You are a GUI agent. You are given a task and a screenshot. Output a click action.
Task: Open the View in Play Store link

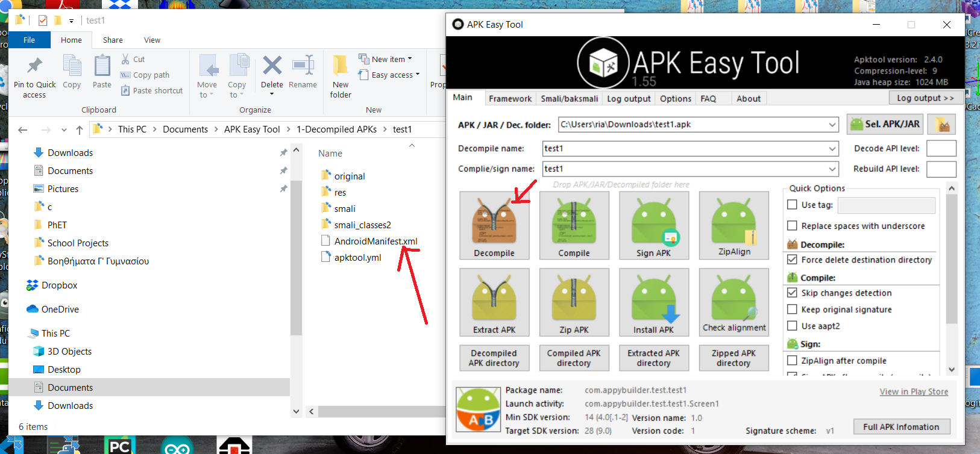click(913, 391)
